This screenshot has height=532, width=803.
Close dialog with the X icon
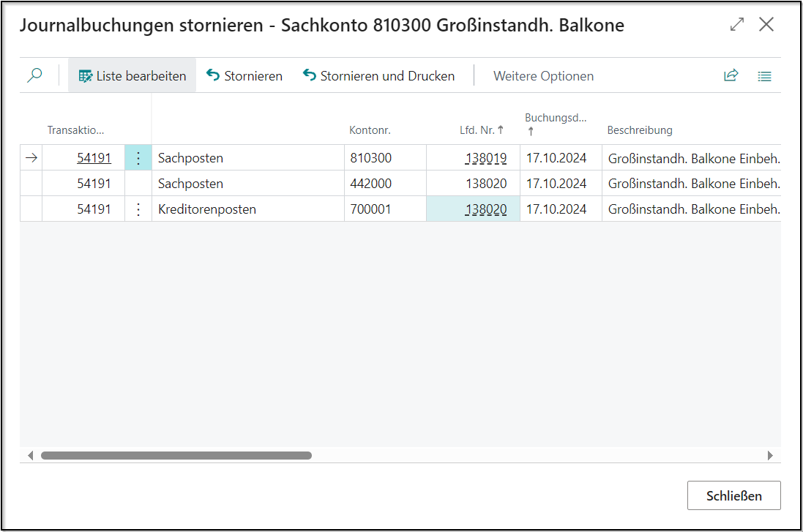pyautogui.click(x=766, y=25)
